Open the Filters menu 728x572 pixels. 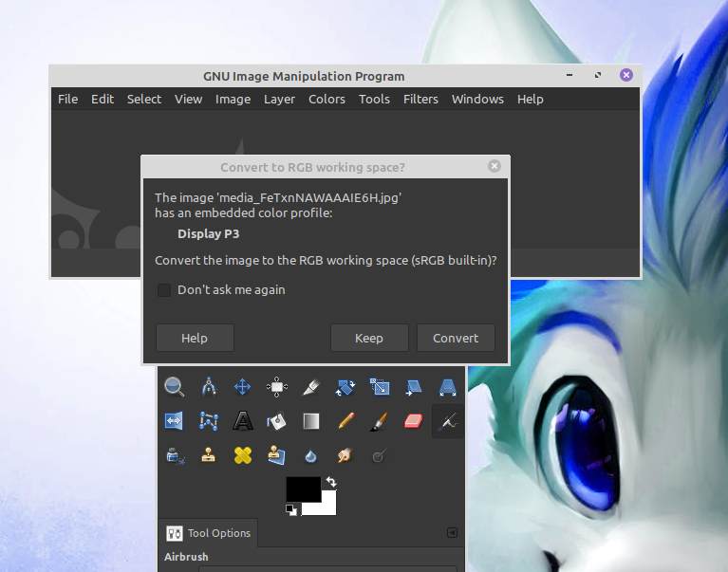click(420, 99)
